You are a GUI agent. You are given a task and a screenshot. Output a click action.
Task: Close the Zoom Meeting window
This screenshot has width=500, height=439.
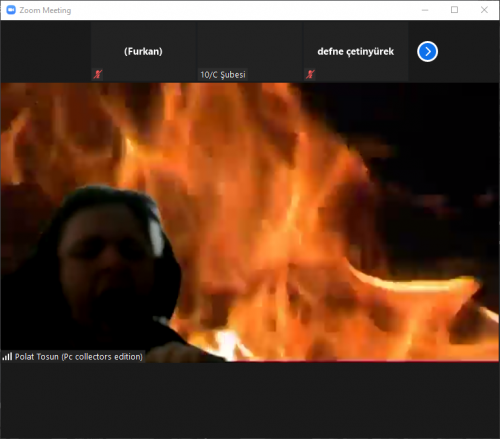click(484, 10)
